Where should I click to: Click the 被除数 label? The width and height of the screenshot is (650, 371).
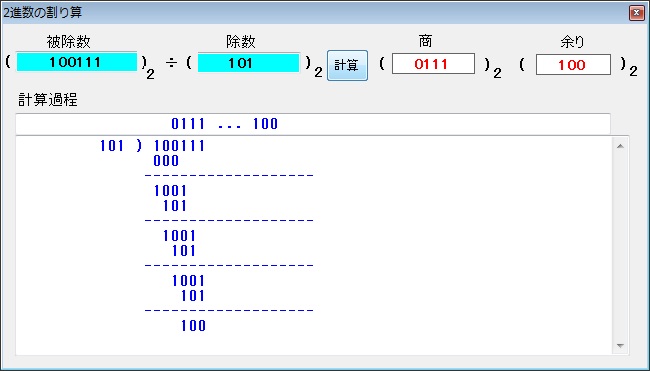[x=68, y=41]
